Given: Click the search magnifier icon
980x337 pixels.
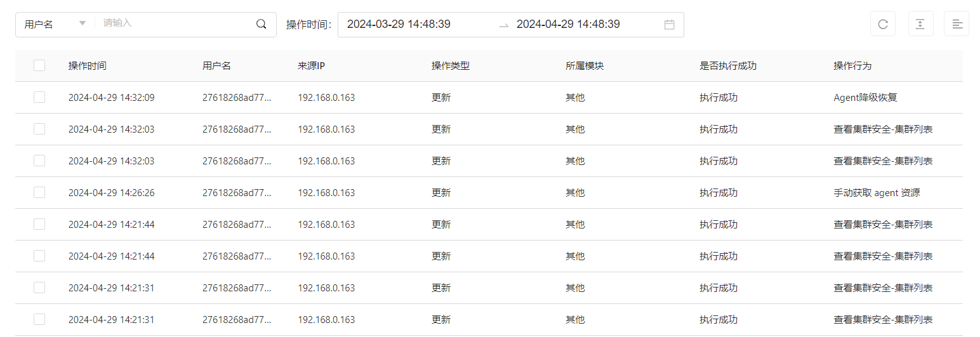Looking at the screenshot, I should (x=261, y=24).
